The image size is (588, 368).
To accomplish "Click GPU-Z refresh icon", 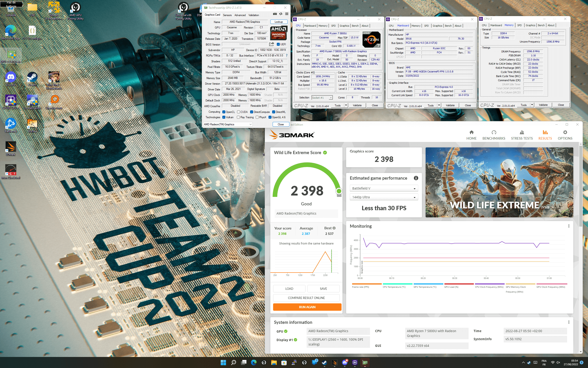I will (281, 14).
